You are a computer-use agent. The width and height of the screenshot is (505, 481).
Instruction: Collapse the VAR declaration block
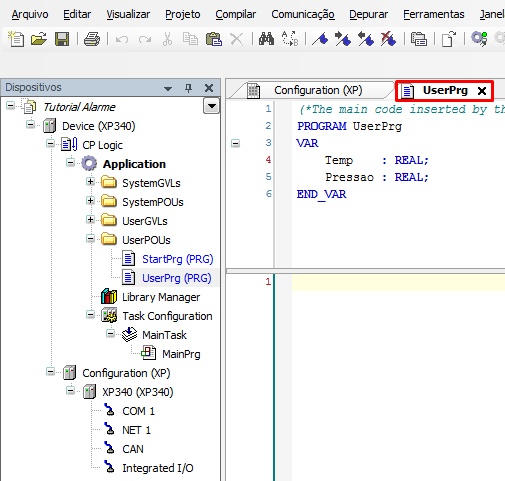coord(235,144)
